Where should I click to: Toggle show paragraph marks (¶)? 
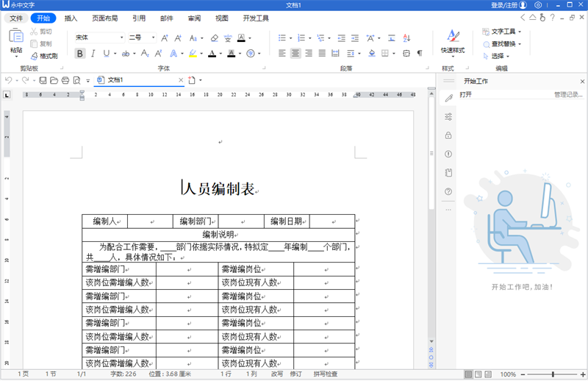(420, 53)
